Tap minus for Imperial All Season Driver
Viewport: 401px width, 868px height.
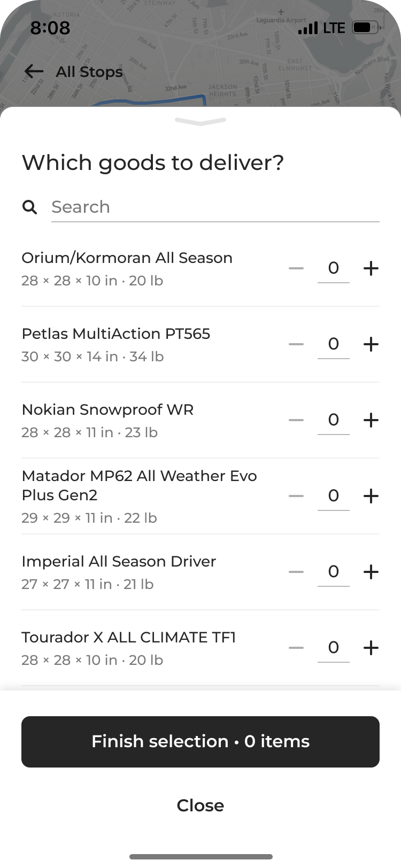tap(296, 572)
